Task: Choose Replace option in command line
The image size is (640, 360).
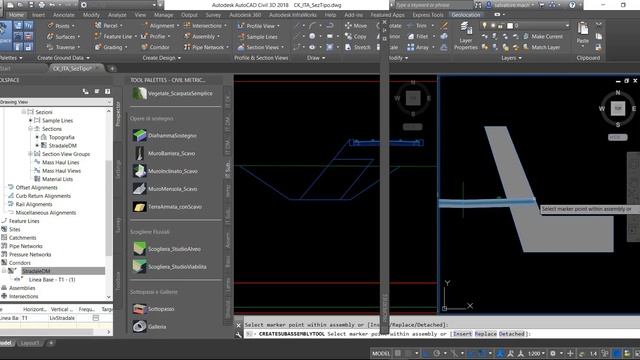Action: tap(485, 334)
